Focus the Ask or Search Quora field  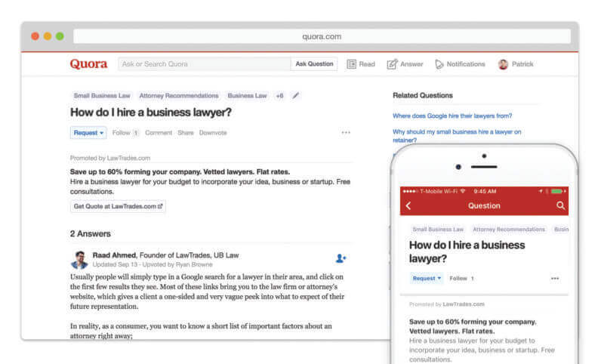(x=205, y=64)
